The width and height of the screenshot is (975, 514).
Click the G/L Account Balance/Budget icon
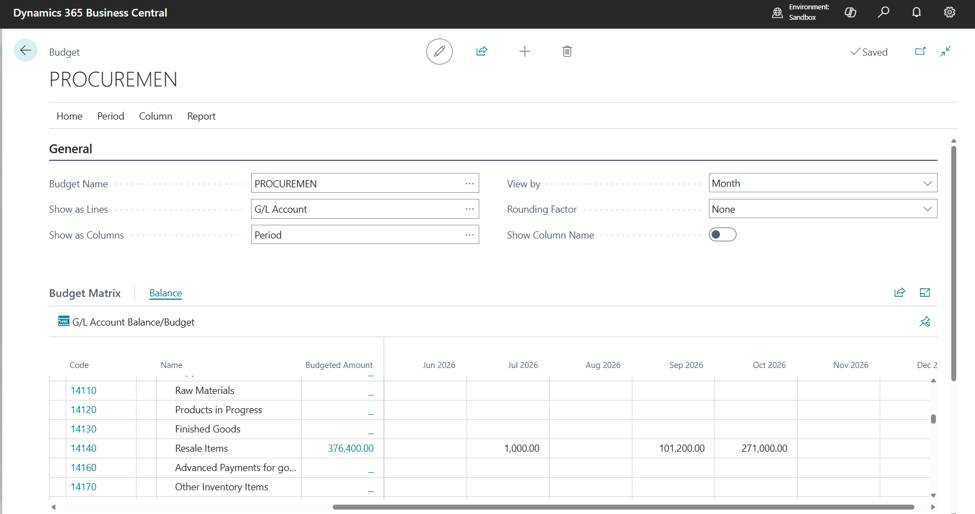(63, 321)
